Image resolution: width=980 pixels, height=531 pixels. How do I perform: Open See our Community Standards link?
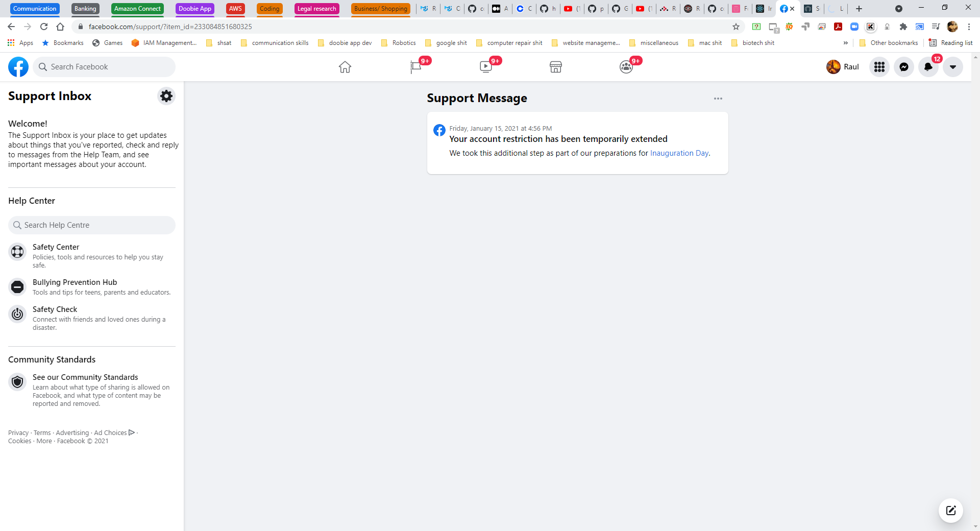[85, 377]
